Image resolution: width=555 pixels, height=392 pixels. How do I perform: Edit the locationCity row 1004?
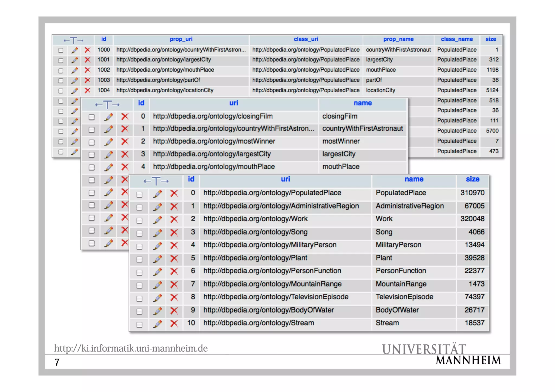click(x=74, y=91)
